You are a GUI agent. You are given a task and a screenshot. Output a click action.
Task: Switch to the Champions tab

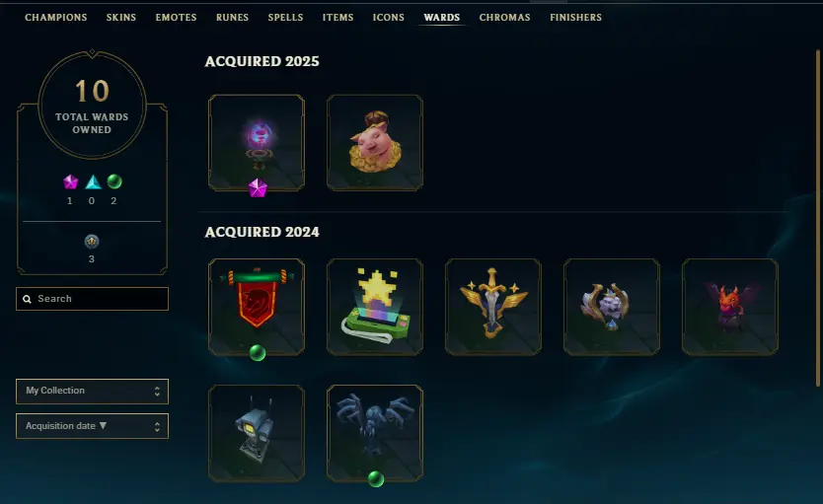tap(56, 18)
